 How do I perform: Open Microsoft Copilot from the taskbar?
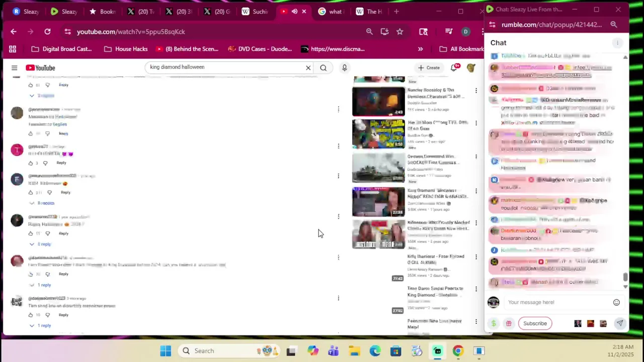[x=313, y=351]
